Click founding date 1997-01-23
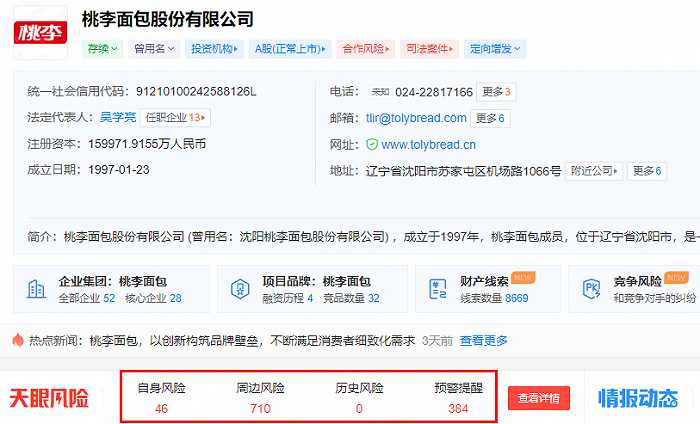 point(118,170)
